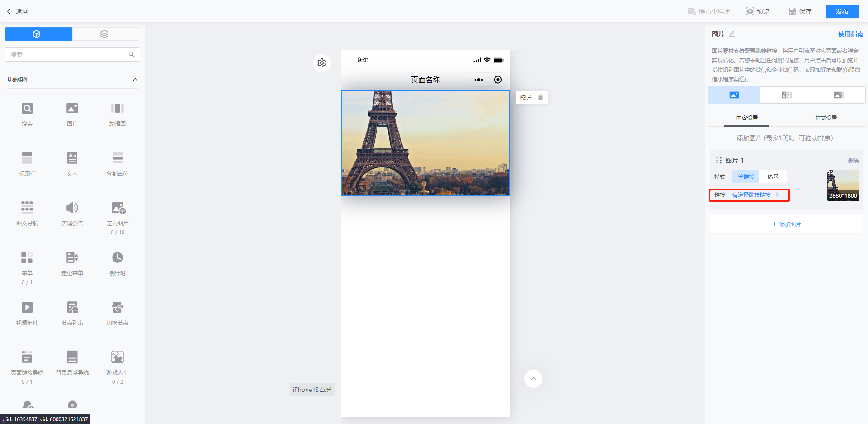868x424 pixels.
Task: Open 请选择跳转链接 link selector
Action: 755,195
